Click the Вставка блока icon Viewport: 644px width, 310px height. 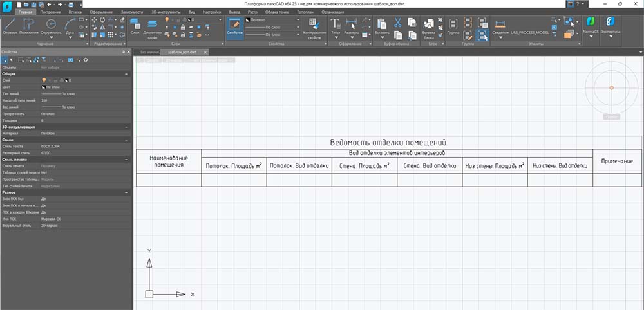(x=428, y=24)
